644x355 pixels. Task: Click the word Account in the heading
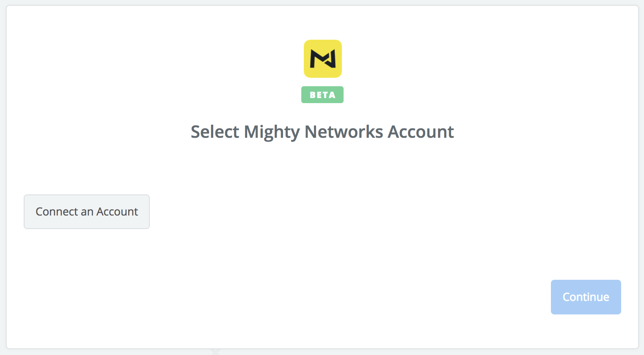click(x=421, y=132)
